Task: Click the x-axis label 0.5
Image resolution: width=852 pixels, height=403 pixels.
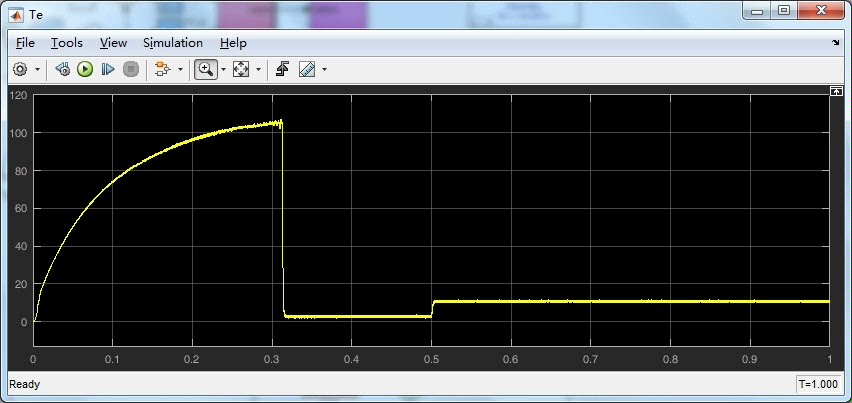Action: coord(431,360)
